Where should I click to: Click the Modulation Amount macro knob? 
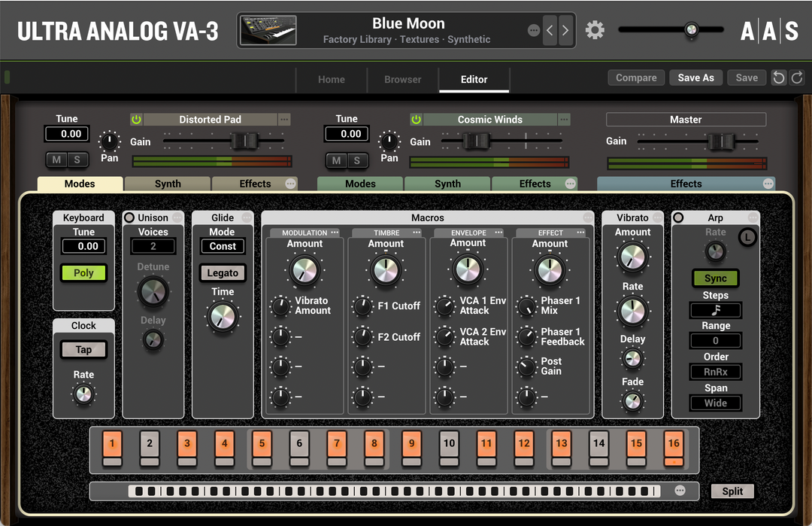304,270
